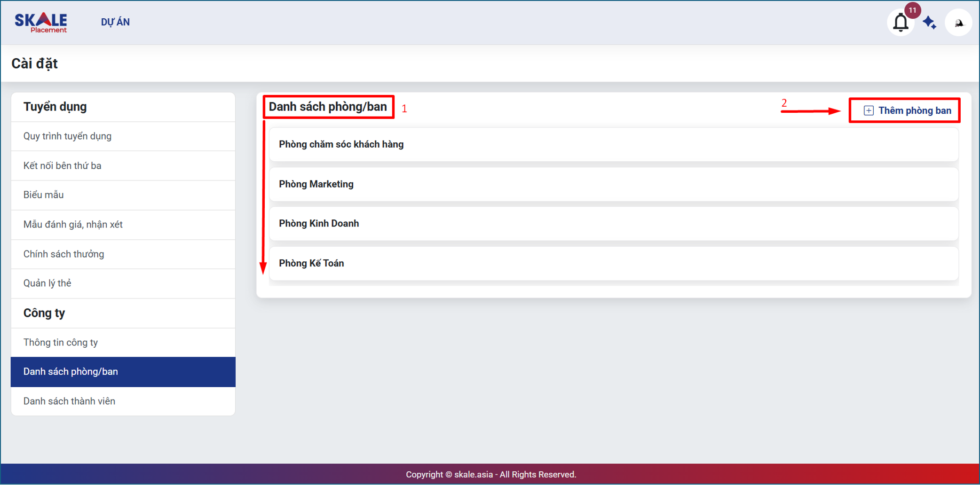Click the sparkle AI assistant icon
Viewport: 980px width, 485px height.
(930, 23)
